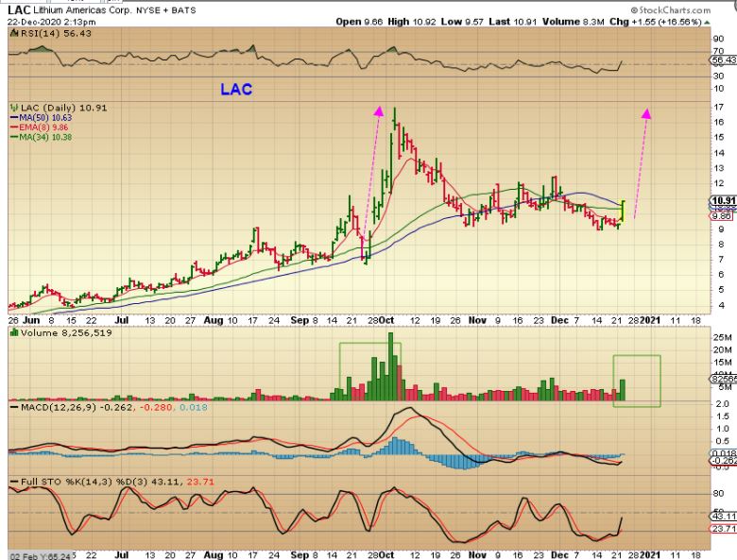The image size is (737, 560).
Task: Click the NYSE + BATS exchange label
Action: click(x=166, y=10)
